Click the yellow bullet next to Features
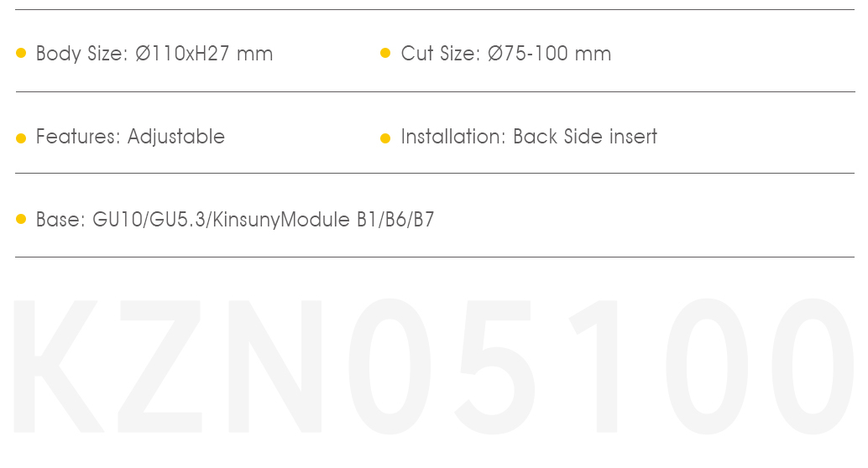Viewport: 868px width, 468px height. pyautogui.click(x=21, y=138)
